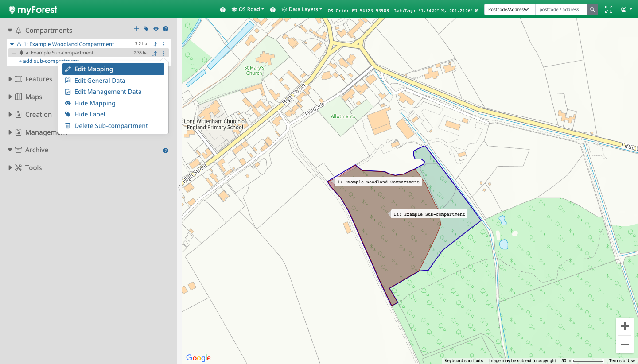Image resolution: width=638 pixels, height=364 pixels.
Task: Open the Data Layers dropdown
Action: coord(302,9)
